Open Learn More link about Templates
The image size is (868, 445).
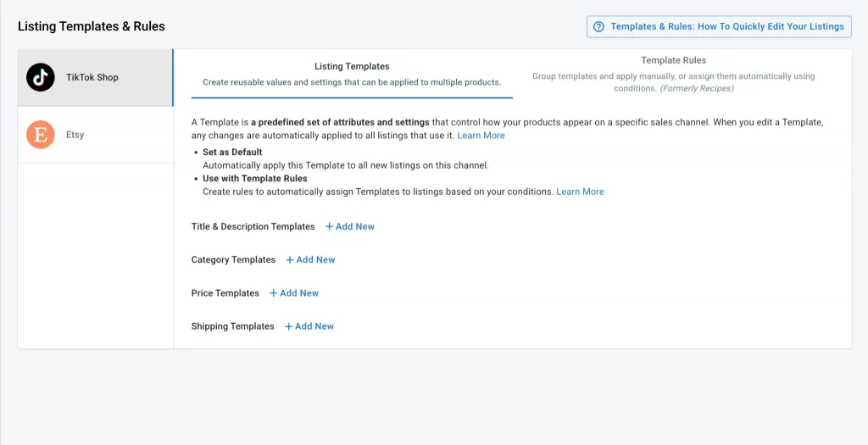[x=481, y=135]
